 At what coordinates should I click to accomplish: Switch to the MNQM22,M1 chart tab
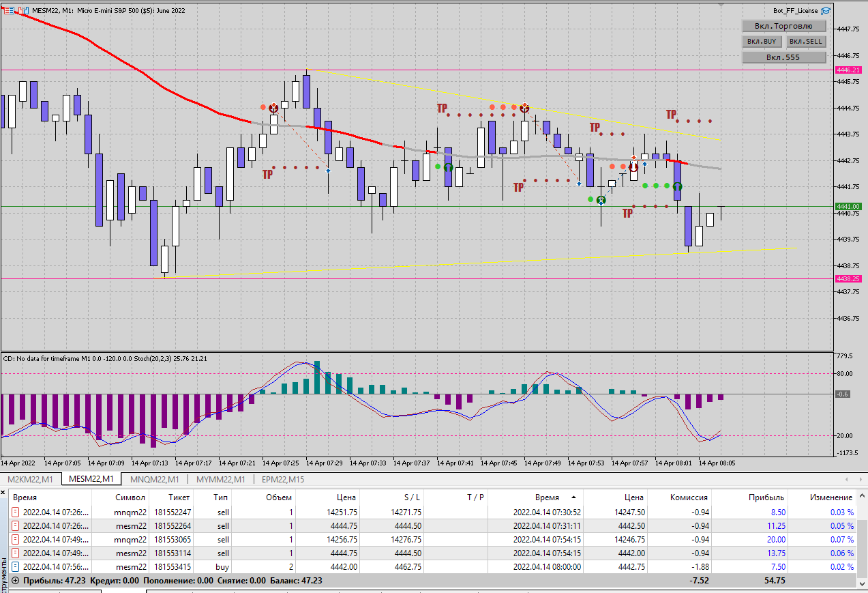[x=154, y=479]
